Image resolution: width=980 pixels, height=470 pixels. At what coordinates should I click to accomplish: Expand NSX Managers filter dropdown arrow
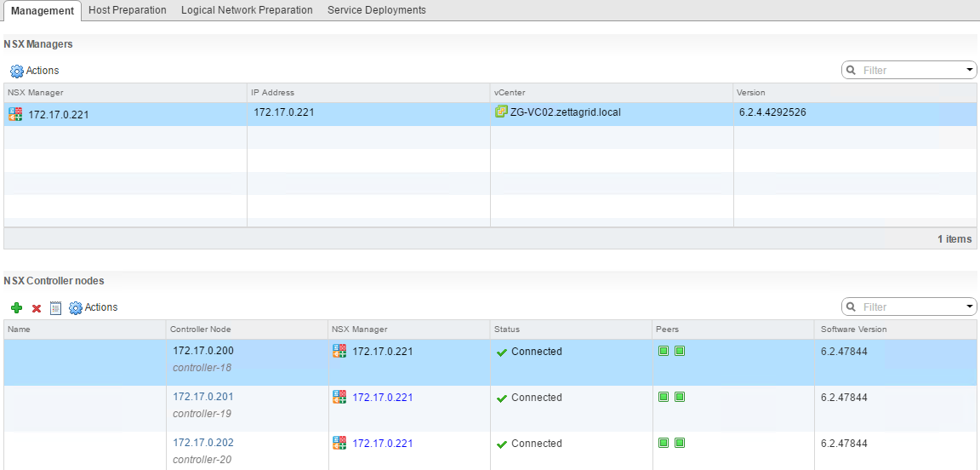point(970,70)
